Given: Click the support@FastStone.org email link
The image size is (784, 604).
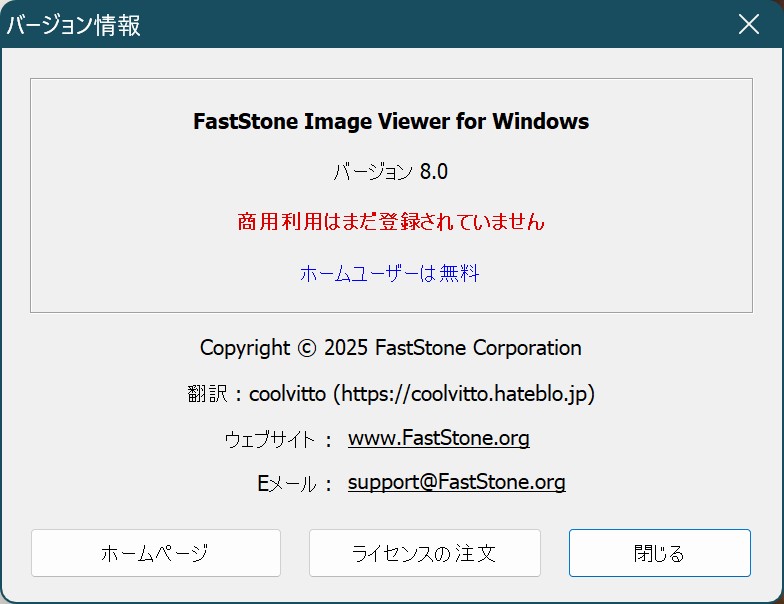Looking at the screenshot, I should pyautogui.click(x=456, y=482).
